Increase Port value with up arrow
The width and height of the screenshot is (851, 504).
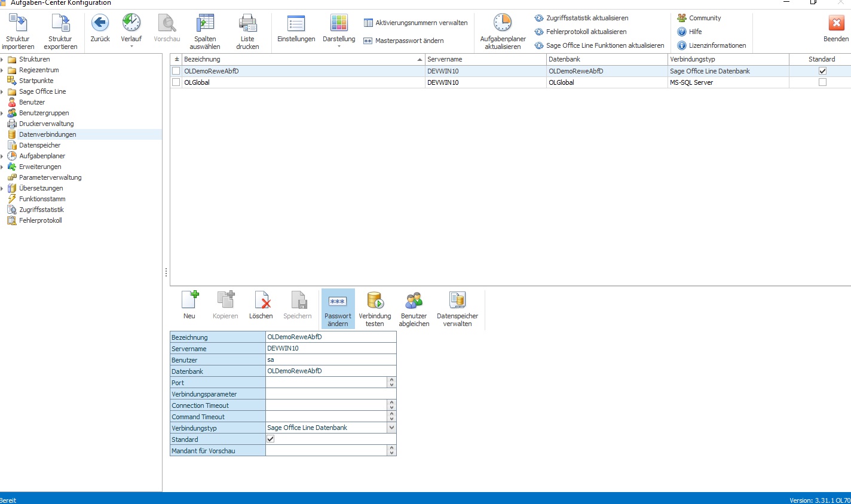click(x=391, y=380)
